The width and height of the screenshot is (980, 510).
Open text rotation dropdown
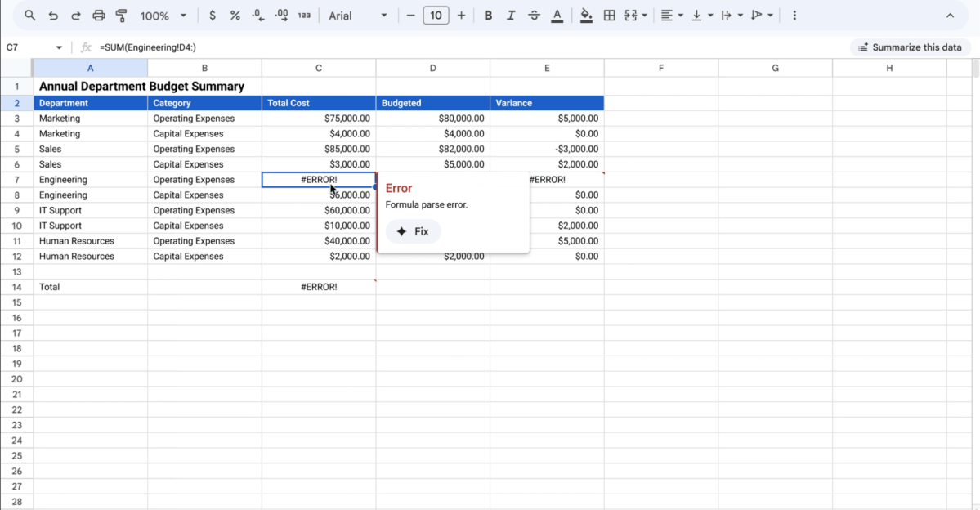tap(762, 15)
